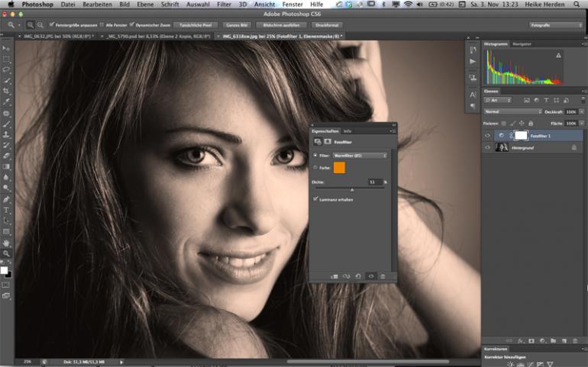
Task: Choose zoom-out mode in options bar
Action: (x=40, y=25)
